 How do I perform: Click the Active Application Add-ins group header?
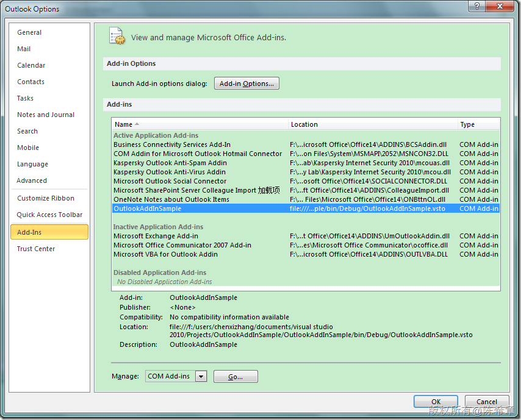(156, 135)
